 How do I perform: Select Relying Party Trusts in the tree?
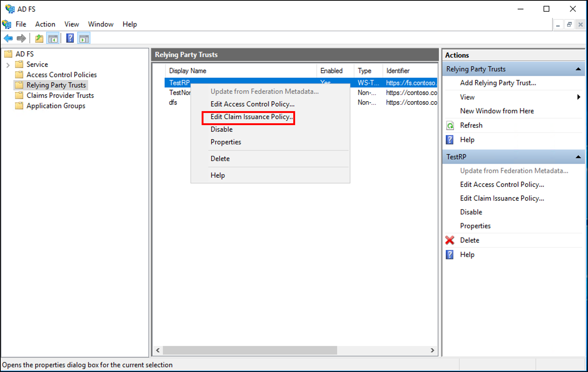(56, 85)
